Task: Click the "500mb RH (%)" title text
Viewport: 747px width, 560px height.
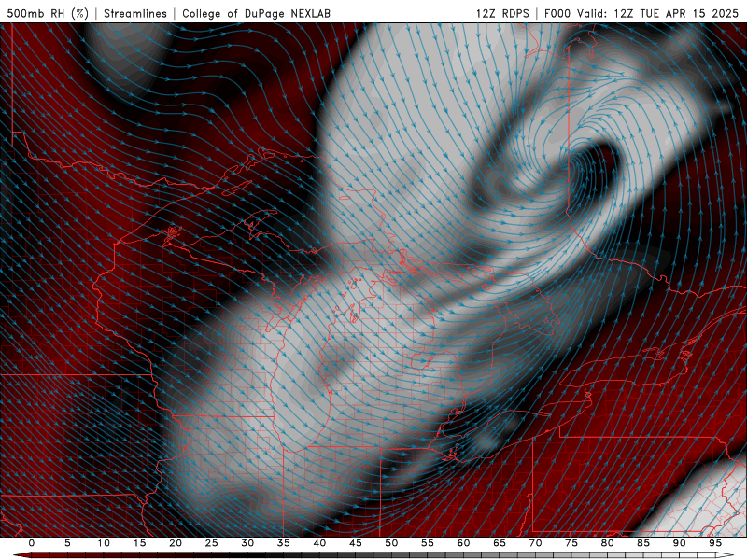Action: point(49,13)
